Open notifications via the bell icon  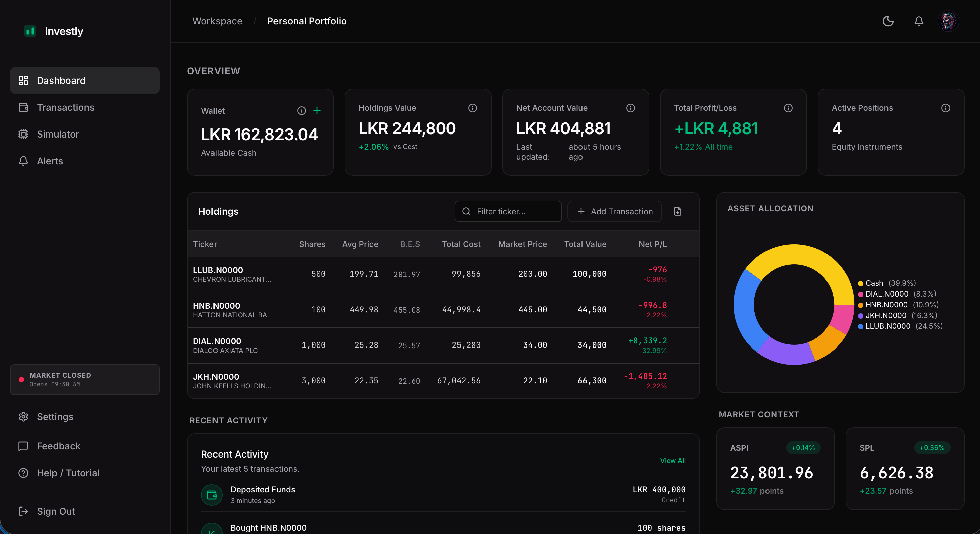[x=919, y=21]
